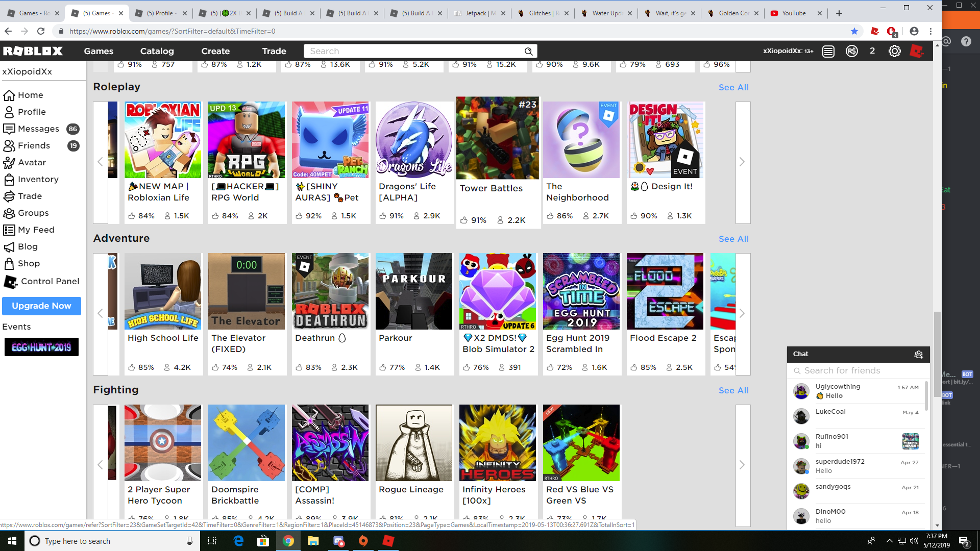Click the search magnifier icon
The height and width of the screenshot is (551, 980).
pyautogui.click(x=529, y=52)
